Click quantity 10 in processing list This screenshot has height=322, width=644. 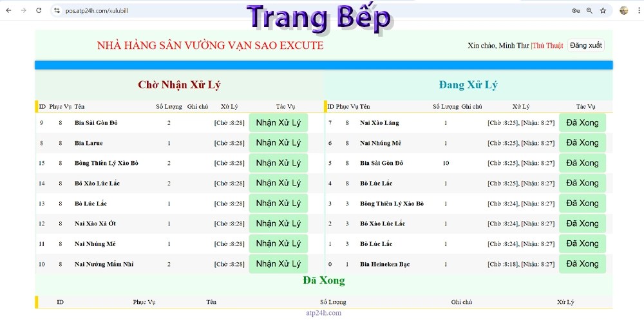[x=446, y=163]
